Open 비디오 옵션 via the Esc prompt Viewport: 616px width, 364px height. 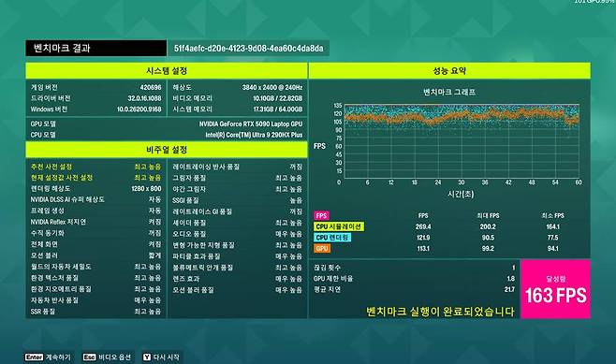tap(107, 357)
